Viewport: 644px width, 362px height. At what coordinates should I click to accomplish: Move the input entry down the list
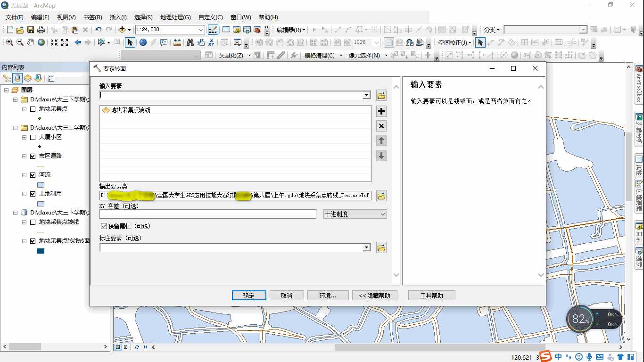pyautogui.click(x=381, y=155)
